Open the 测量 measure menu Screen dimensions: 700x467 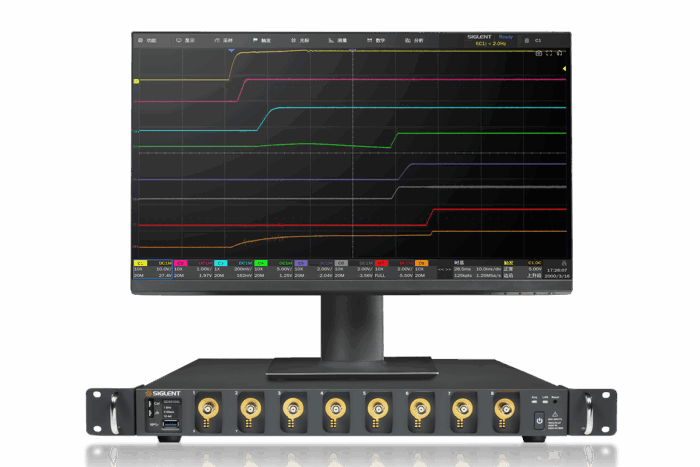coord(338,40)
